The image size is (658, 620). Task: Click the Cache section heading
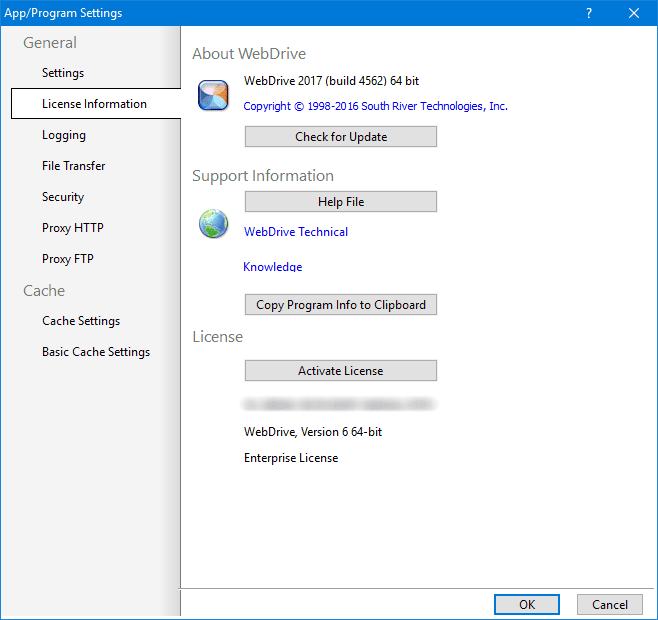click(x=44, y=291)
